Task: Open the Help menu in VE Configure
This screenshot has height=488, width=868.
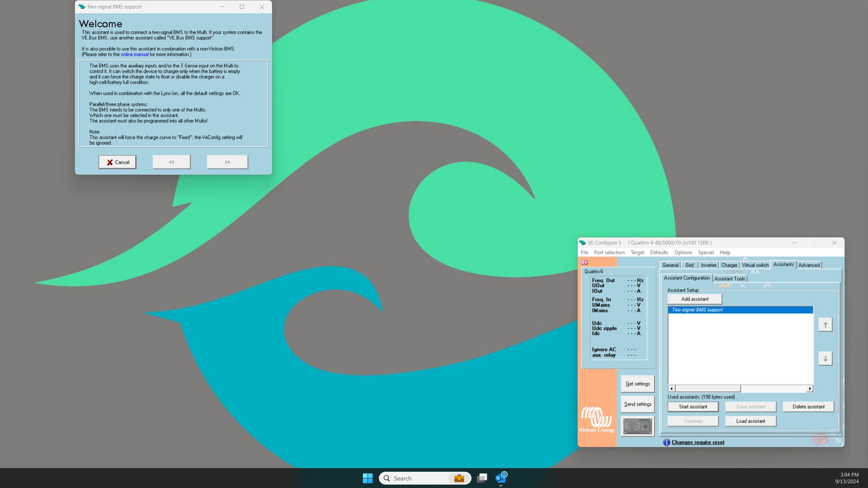Action: click(x=725, y=253)
